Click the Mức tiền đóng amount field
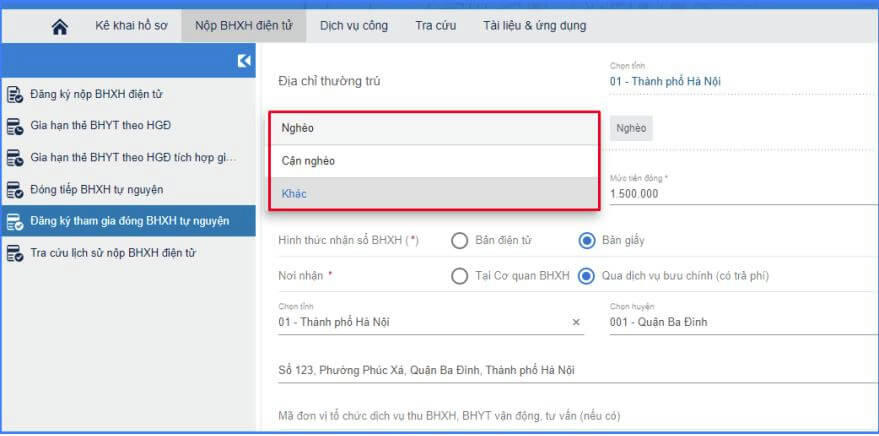This screenshot has height=436, width=879. (744, 189)
